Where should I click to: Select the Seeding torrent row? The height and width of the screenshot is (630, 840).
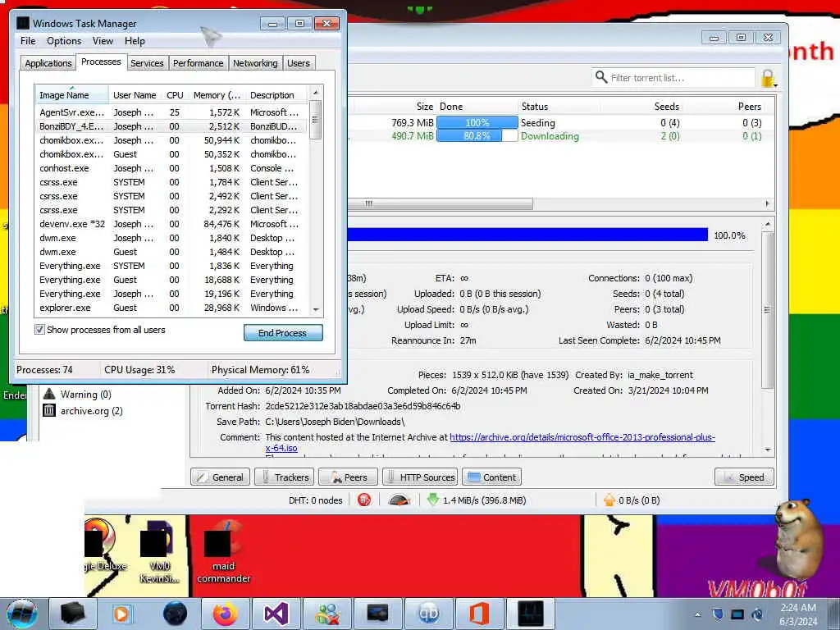(x=559, y=123)
